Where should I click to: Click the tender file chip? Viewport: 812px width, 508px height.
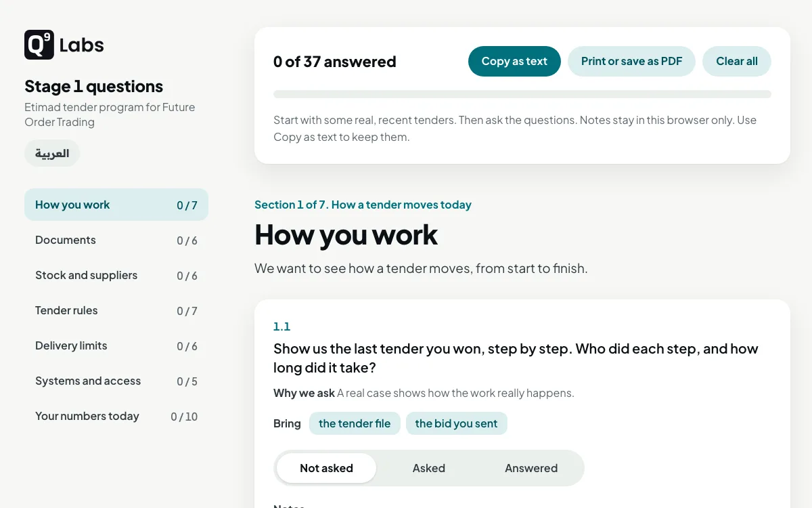coord(355,423)
